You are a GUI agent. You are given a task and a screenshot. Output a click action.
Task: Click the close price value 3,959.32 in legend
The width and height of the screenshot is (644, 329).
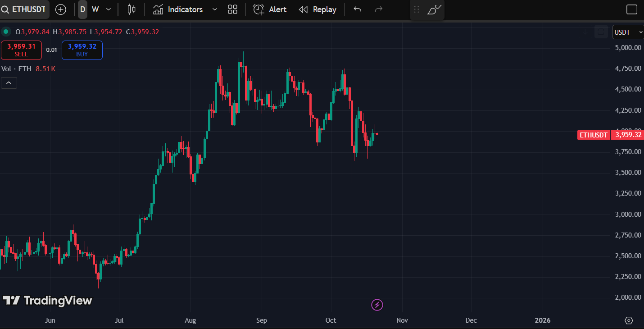145,32
